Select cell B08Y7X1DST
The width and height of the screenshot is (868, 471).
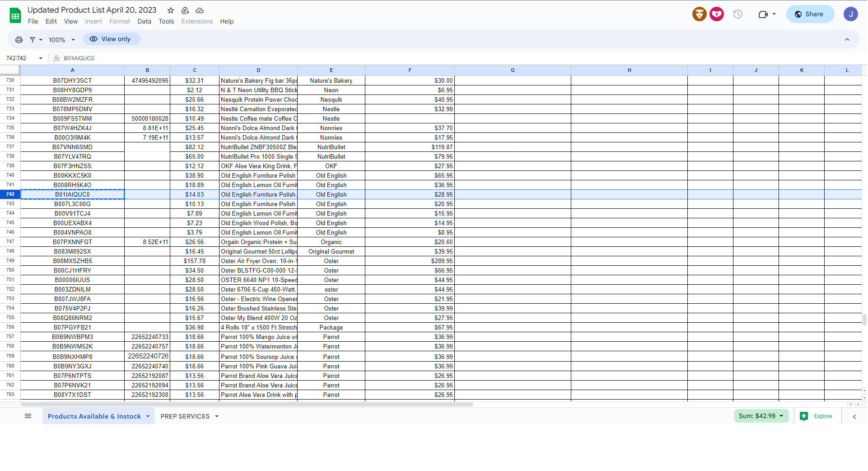pyautogui.click(x=72, y=395)
